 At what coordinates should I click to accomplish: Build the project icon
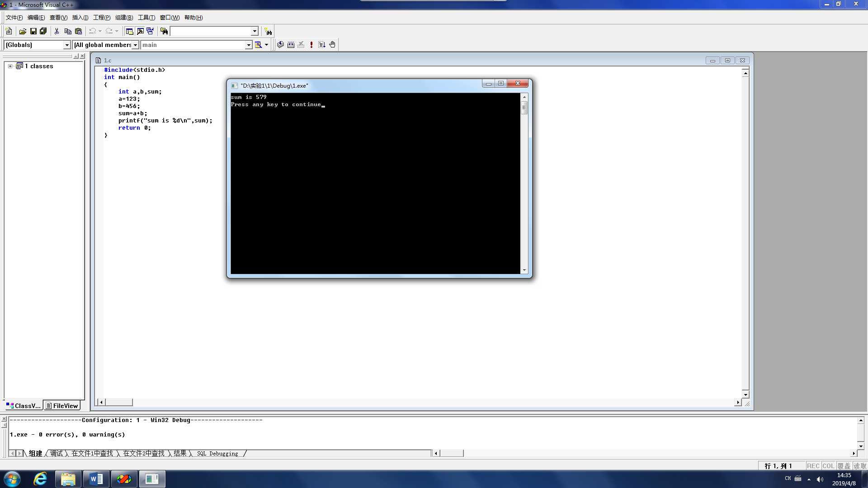coord(291,45)
